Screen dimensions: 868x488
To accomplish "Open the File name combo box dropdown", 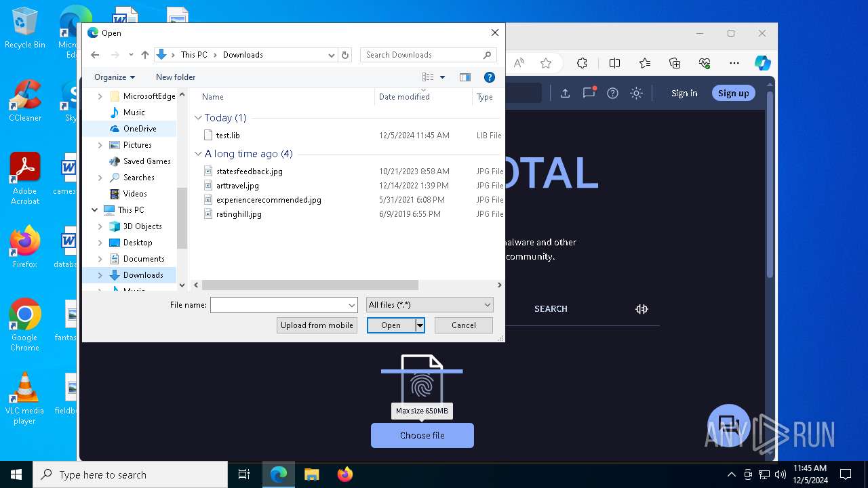I will [x=352, y=305].
